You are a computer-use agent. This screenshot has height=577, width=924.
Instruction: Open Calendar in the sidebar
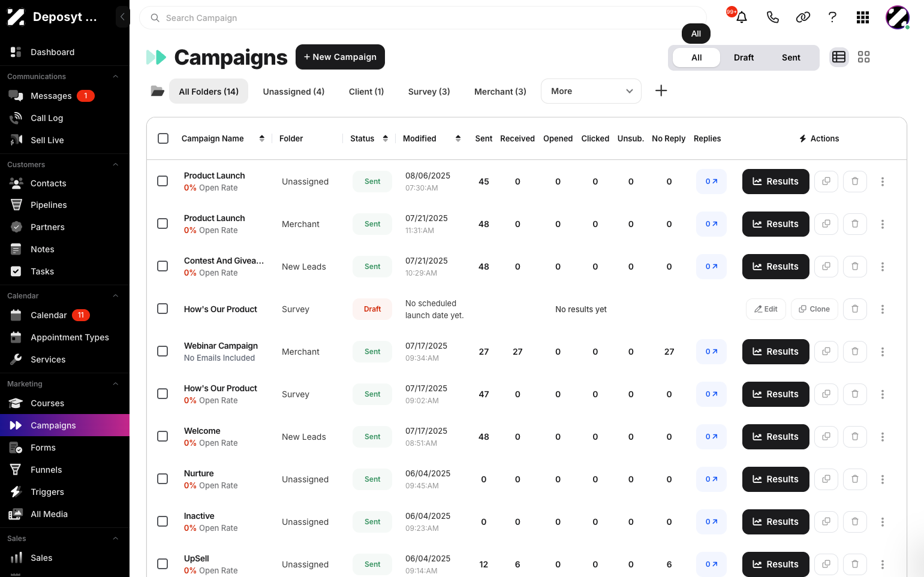coord(65,315)
